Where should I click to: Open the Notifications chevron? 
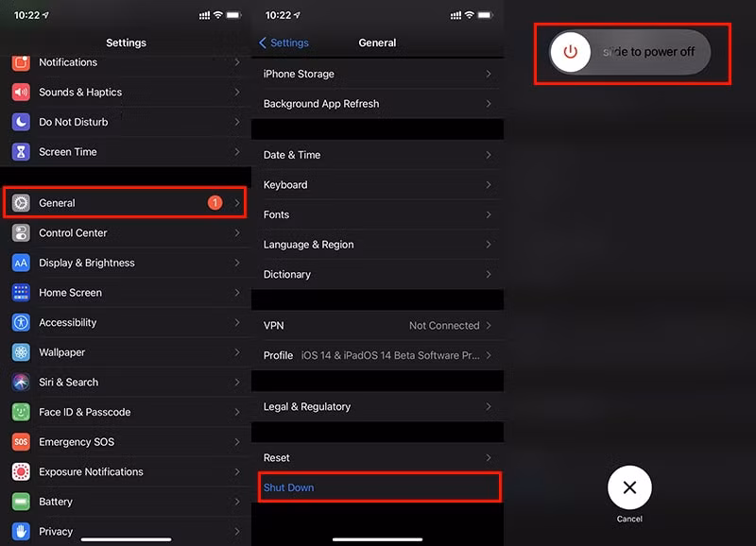[x=237, y=62]
